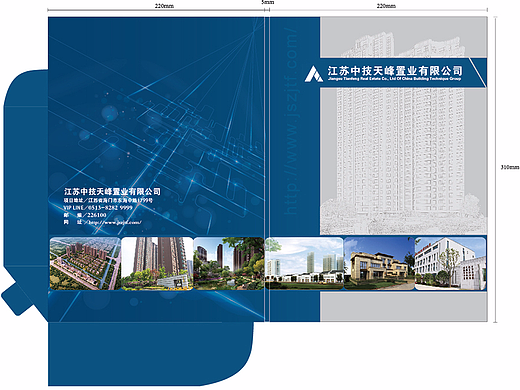Click the 310mm height dimension label

[510, 167]
